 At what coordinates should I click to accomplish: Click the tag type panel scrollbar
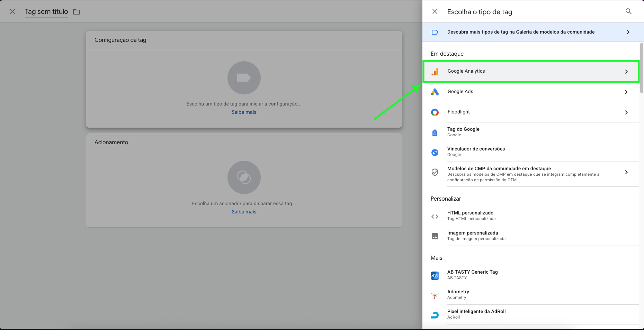coord(641,68)
